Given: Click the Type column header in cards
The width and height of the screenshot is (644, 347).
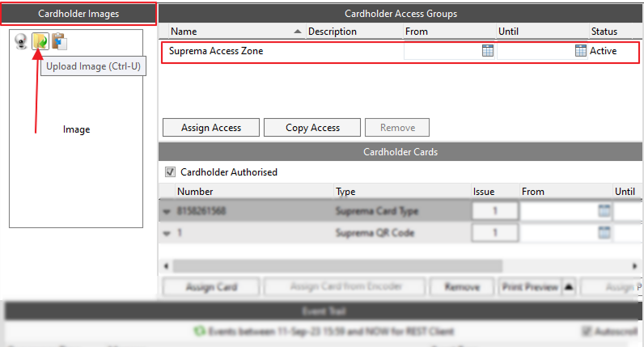Looking at the screenshot, I should [345, 192].
